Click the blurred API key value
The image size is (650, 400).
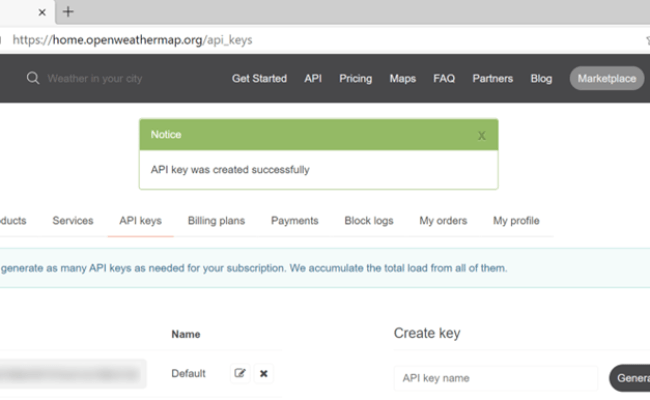pyautogui.click(x=71, y=374)
